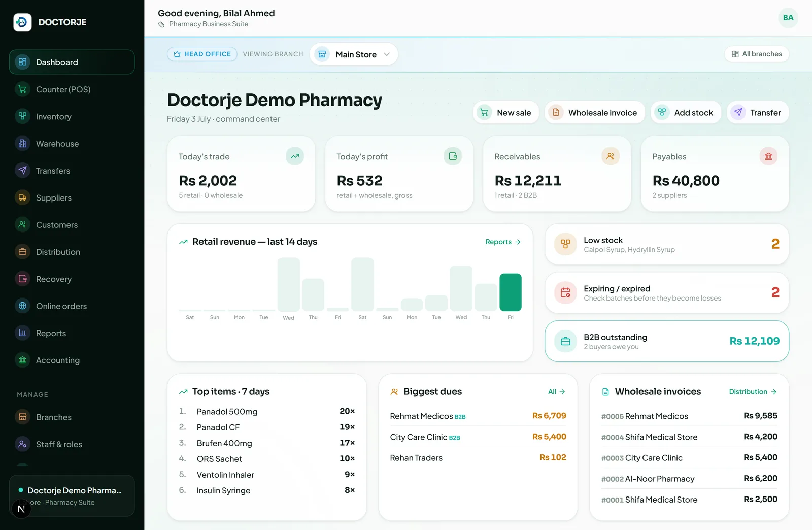Open invoice #0001 Shifa Medical Store
The image size is (812, 530).
pyautogui.click(x=689, y=499)
